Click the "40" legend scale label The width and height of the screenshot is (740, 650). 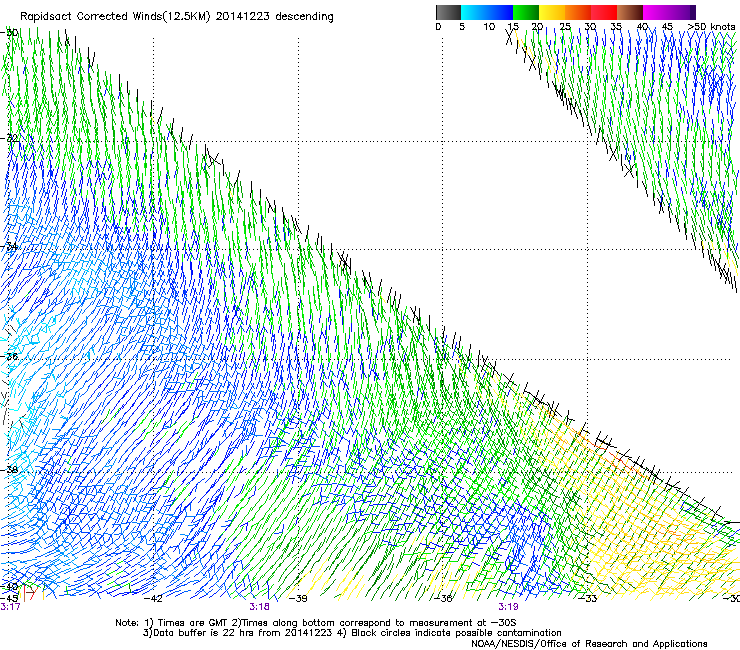click(642, 27)
